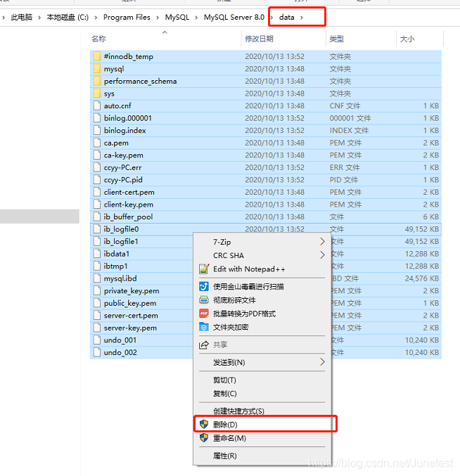Click the share icon in context menu
Image resolution: width=460 pixels, height=476 pixels.
tap(204, 345)
